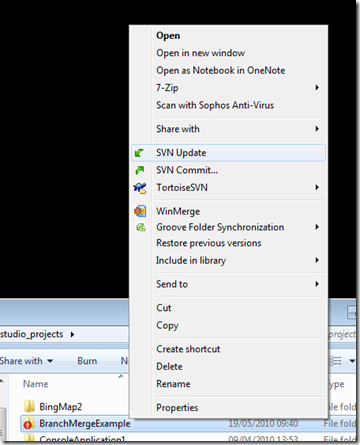Select the BranchMergeExample folder name

[x=85, y=424]
